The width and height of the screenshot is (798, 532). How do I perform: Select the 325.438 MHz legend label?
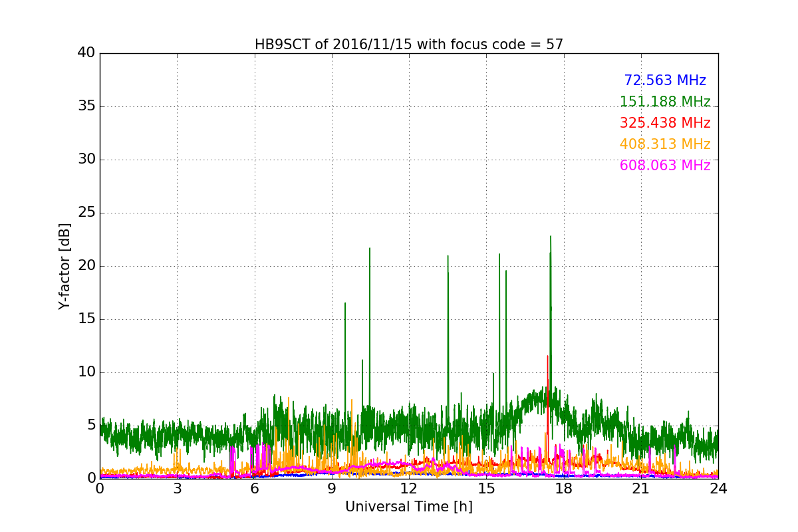(665, 123)
